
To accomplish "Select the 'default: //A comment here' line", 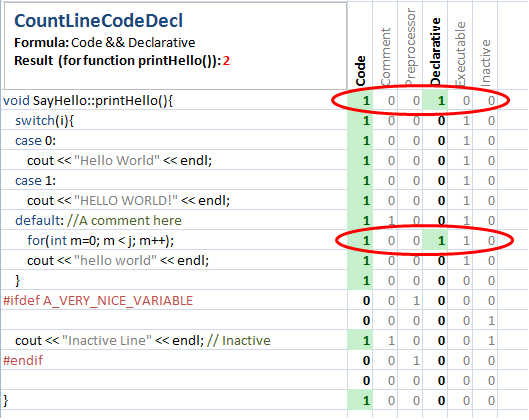I will (98, 221).
